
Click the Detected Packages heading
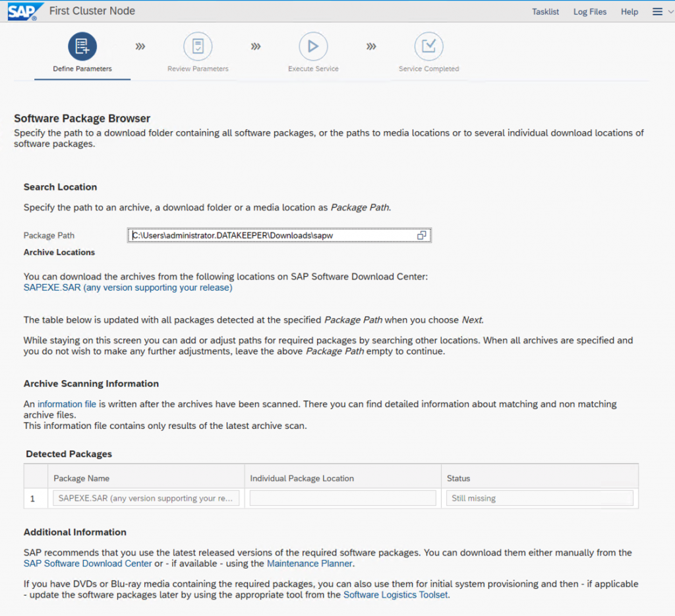click(69, 454)
